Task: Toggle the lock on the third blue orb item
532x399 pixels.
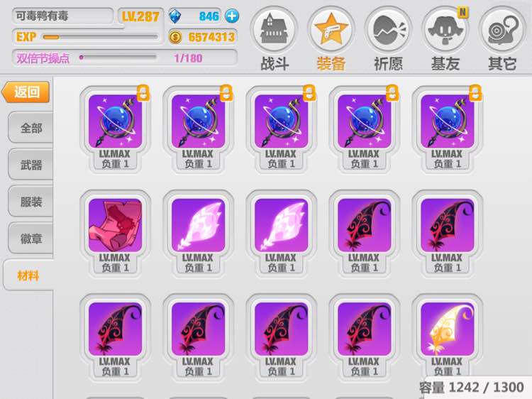Action: pos(309,93)
